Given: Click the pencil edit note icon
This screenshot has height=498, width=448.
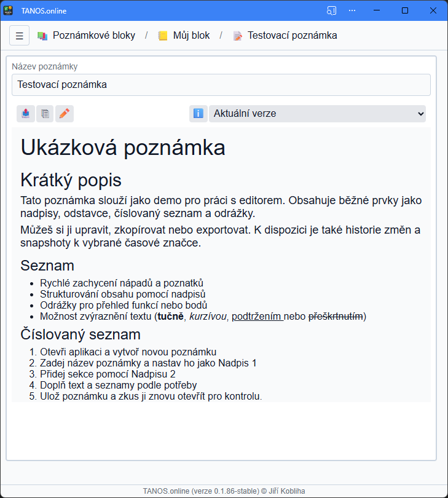Looking at the screenshot, I should pos(65,114).
